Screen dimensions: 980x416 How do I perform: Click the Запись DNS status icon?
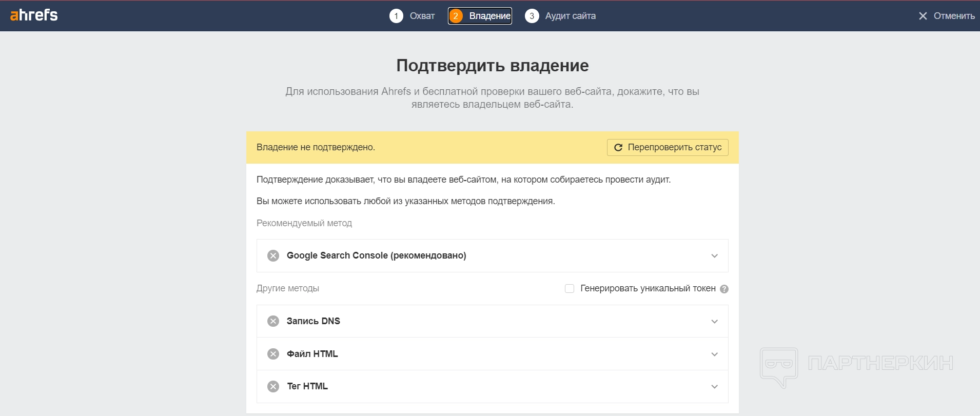pyautogui.click(x=273, y=321)
